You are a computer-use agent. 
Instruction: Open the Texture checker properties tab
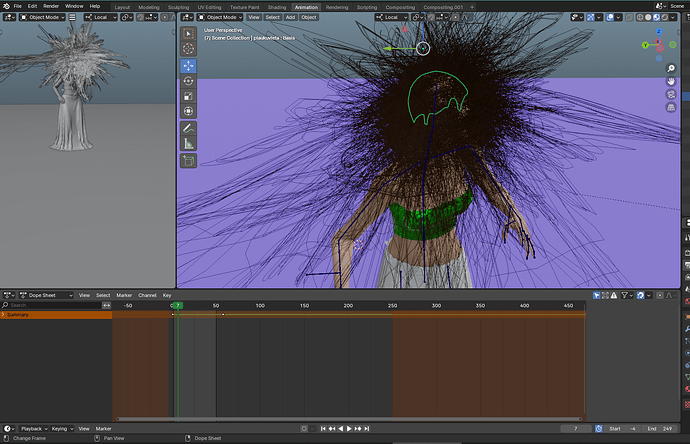[x=687, y=404]
